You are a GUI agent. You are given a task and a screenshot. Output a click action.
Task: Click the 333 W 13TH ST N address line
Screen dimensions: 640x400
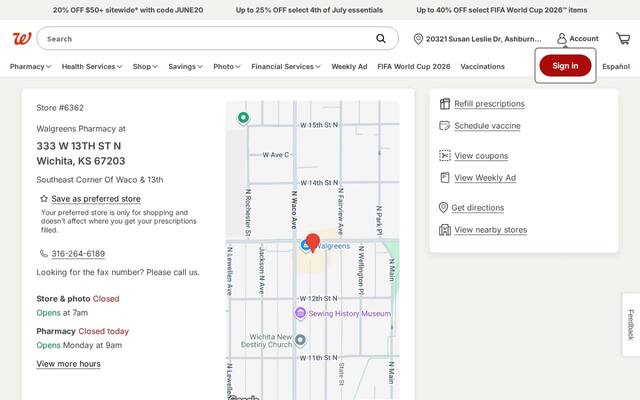[79, 146]
